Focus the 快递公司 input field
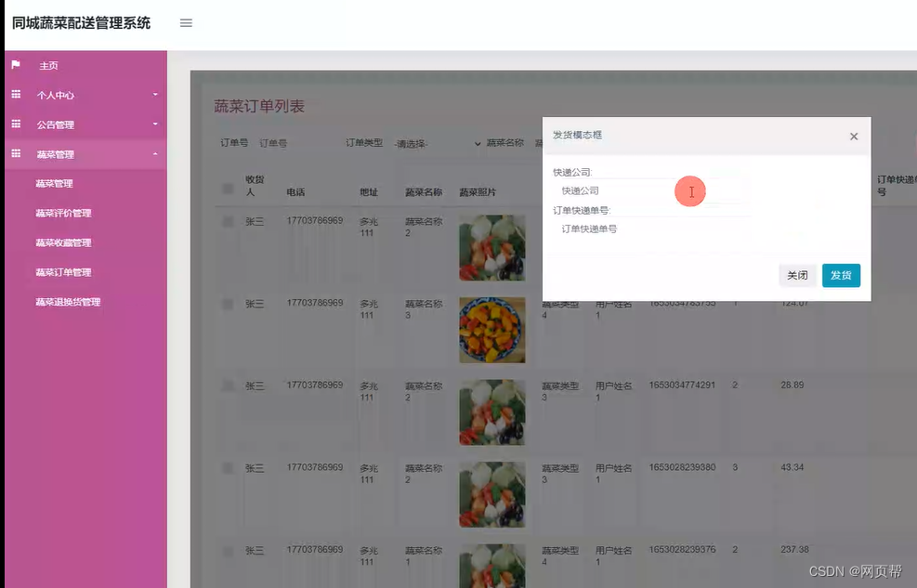 click(652, 190)
